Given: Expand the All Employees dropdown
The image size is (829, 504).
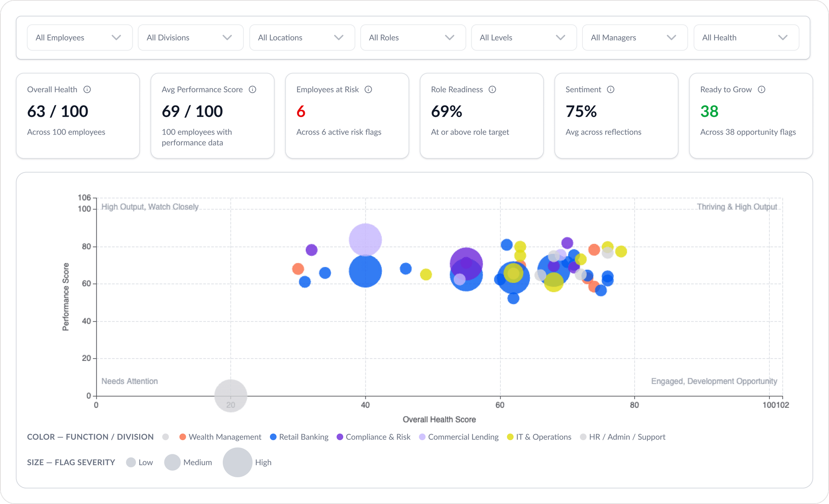Looking at the screenshot, I should click(80, 38).
